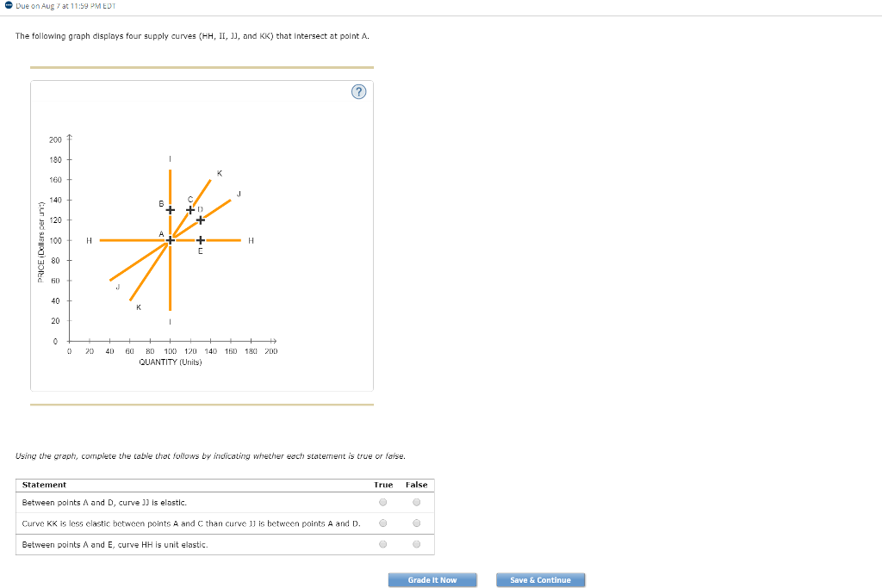Click the Save & Continue button

coord(540,579)
